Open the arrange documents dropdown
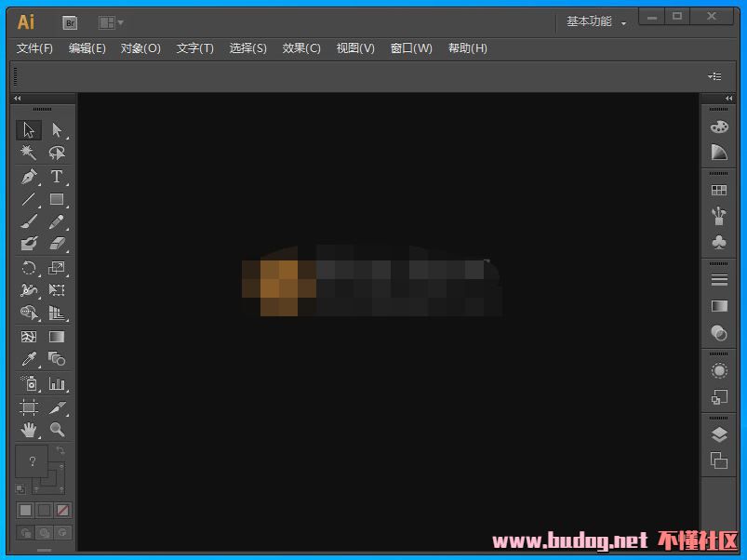Viewport: 747px width, 560px height. pos(112,22)
